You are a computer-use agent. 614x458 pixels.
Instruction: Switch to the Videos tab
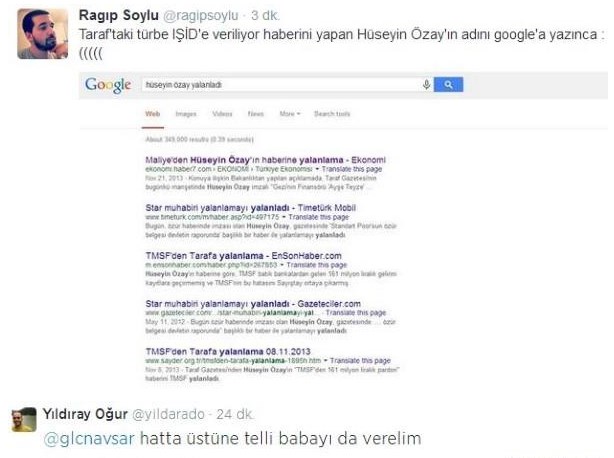222,114
